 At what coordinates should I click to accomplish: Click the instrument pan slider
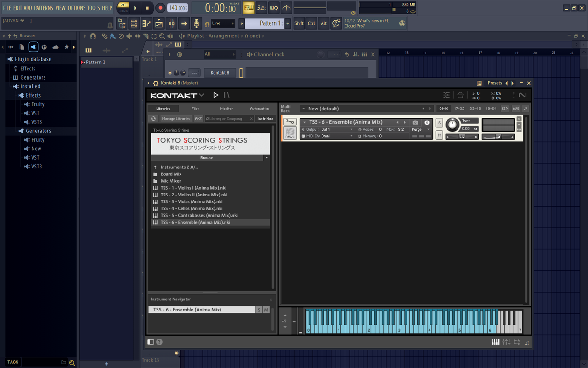pyautogui.click(x=462, y=137)
